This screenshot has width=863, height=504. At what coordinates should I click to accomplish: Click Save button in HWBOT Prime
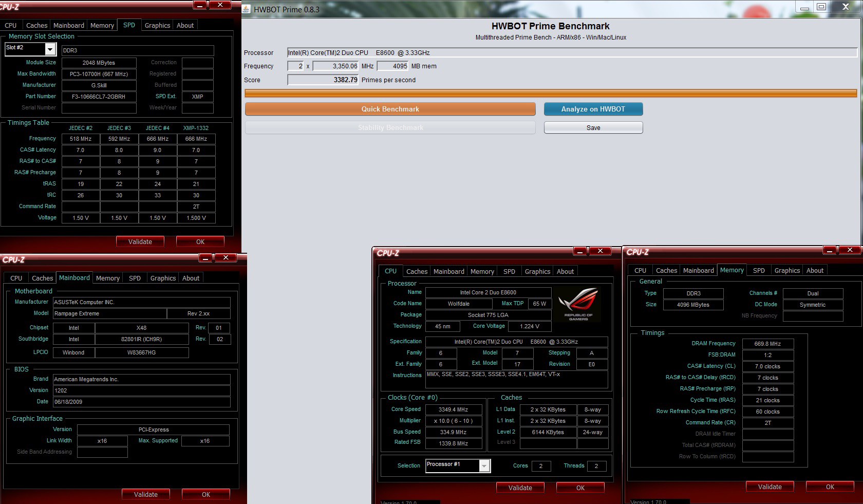click(593, 127)
